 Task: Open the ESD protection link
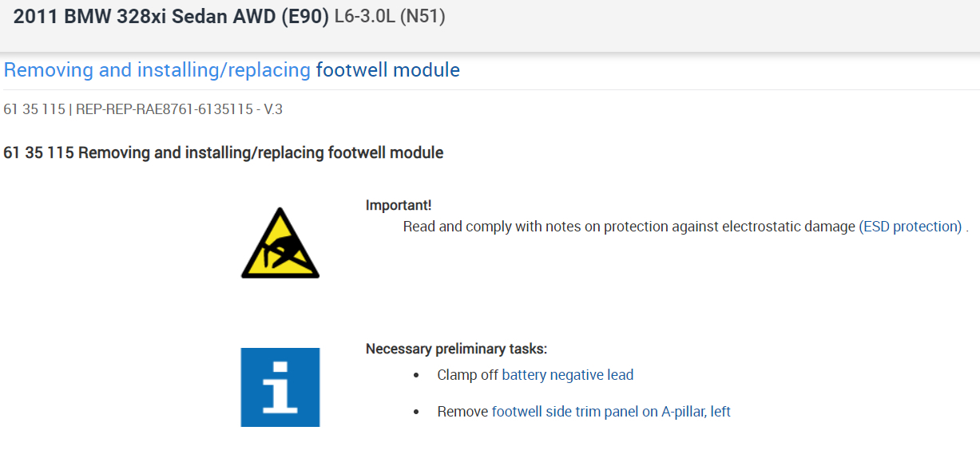coord(911,227)
